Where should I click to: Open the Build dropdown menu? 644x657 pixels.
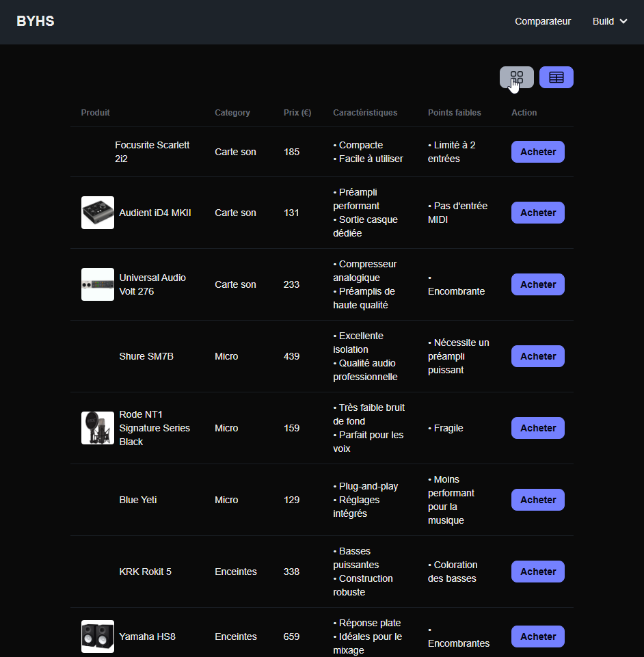(x=610, y=21)
